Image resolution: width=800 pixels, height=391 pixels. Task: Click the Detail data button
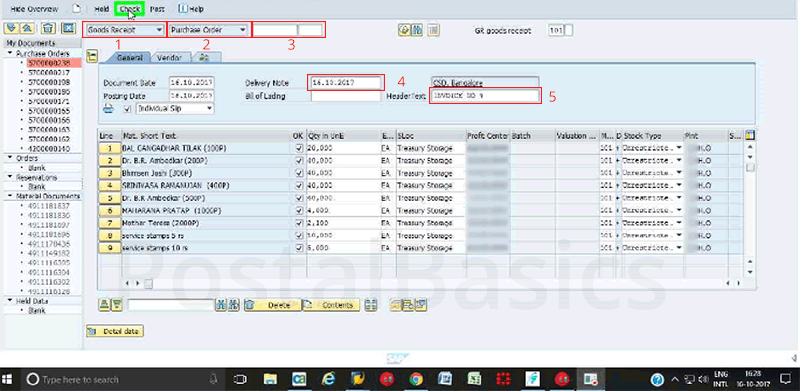(115, 331)
